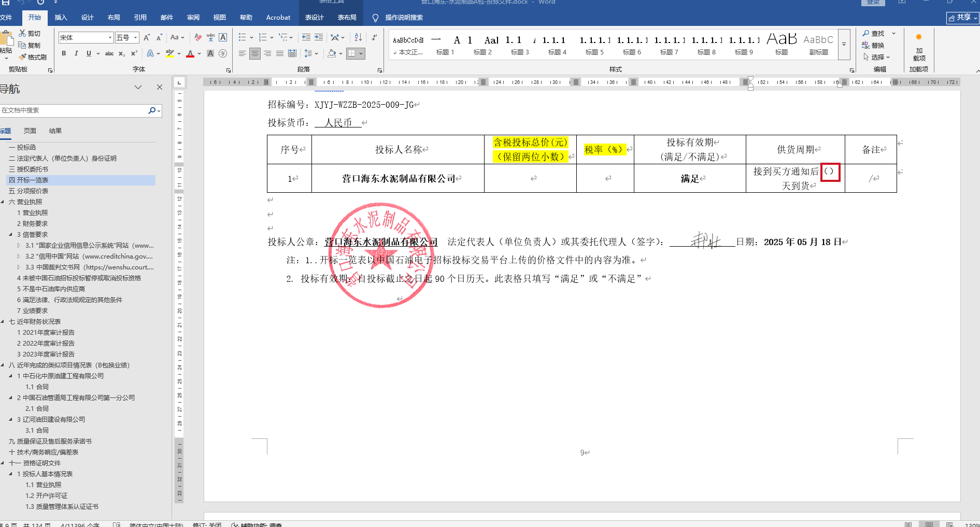Clear all formatting with the eraser icon

198,37
